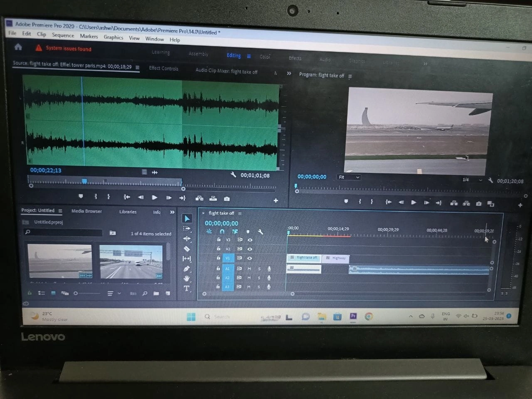This screenshot has width=532, height=399.
Task: Switch to the Media Browser tab
Action: coord(86,211)
